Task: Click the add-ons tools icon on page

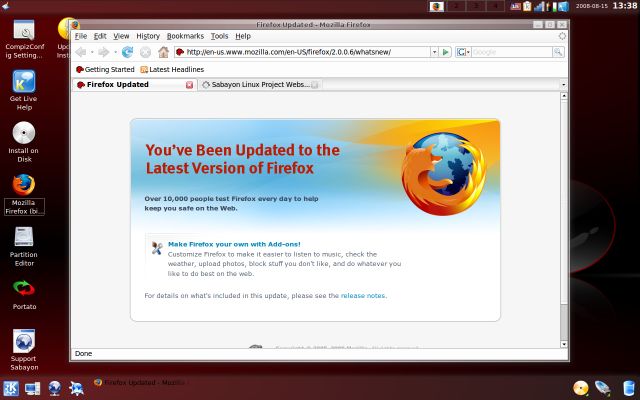Action: click(157, 248)
